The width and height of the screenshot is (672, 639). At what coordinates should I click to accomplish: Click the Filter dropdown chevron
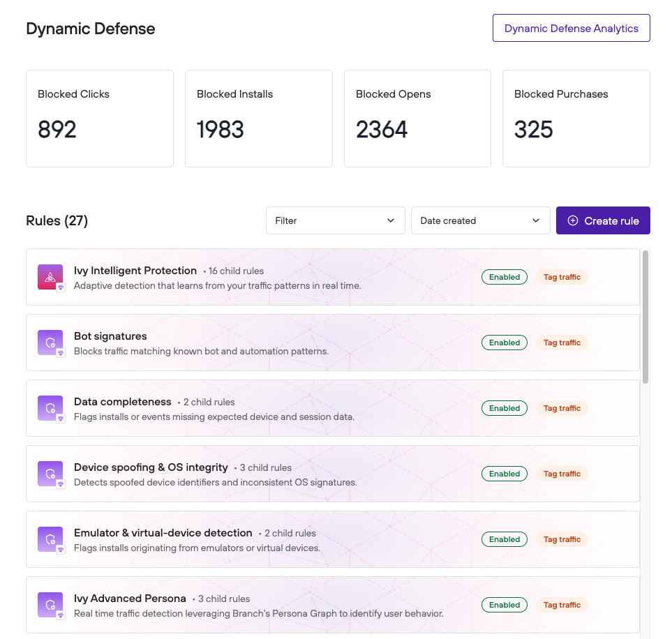390,220
